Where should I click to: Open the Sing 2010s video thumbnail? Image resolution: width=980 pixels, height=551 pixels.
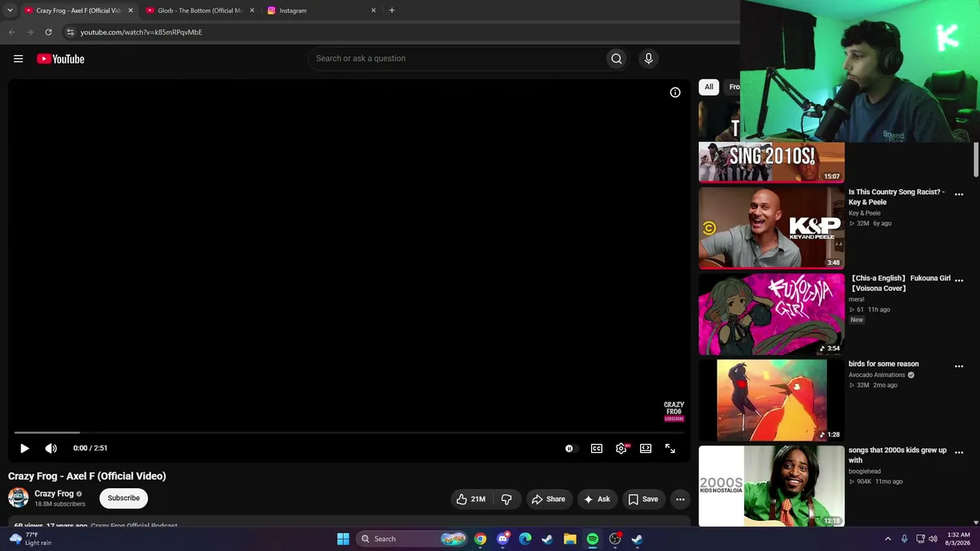(772, 142)
